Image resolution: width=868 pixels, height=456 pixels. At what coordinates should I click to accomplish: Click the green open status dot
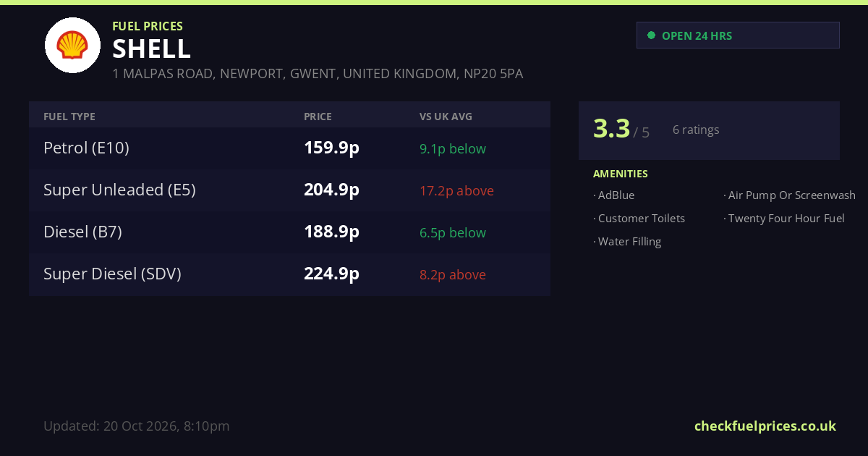pyautogui.click(x=651, y=35)
